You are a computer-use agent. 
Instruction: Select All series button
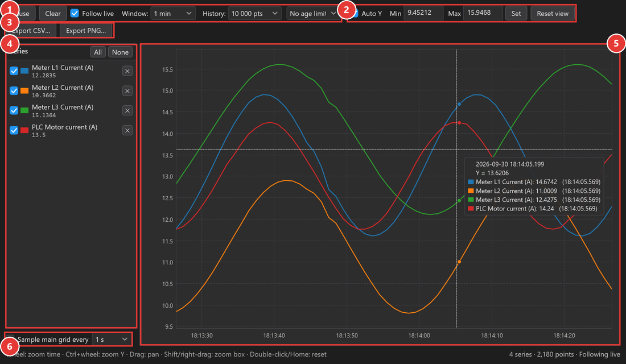point(98,52)
